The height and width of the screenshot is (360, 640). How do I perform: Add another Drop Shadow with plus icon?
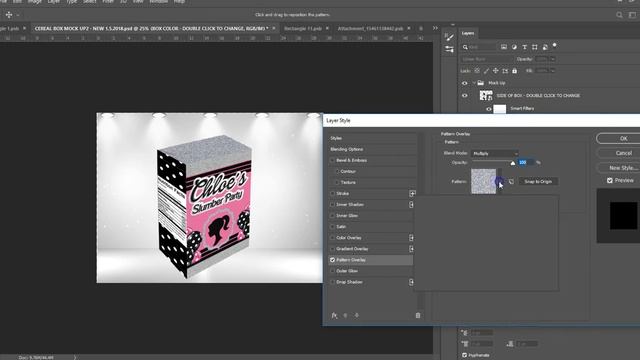pyautogui.click(x=411, y=282)
